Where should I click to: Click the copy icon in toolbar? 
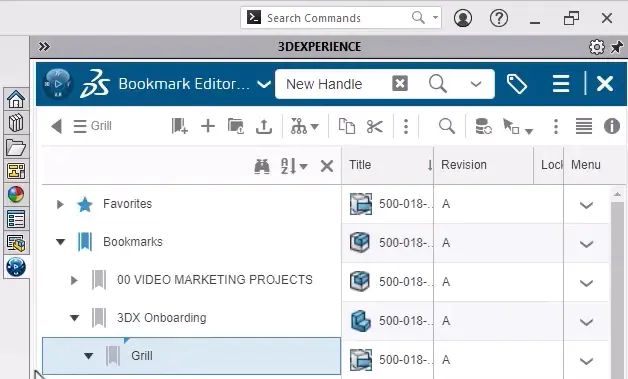pyautogui.click(x=346, y=126)
